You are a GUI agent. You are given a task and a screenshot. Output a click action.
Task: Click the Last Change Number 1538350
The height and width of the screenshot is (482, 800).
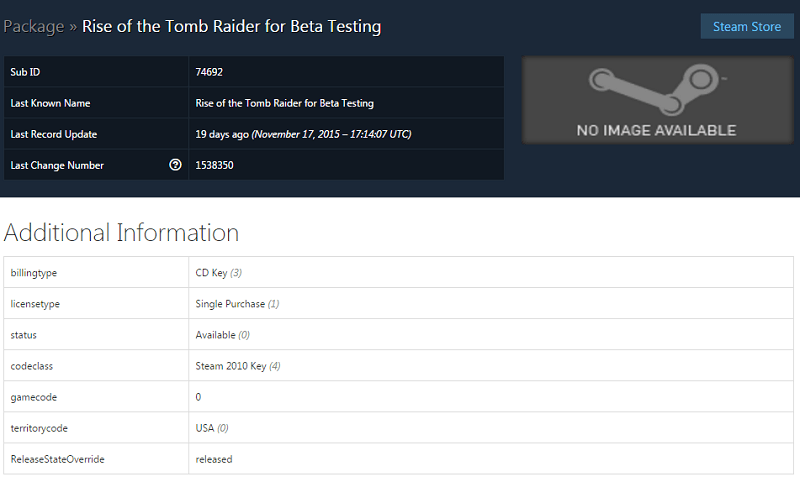215,165
